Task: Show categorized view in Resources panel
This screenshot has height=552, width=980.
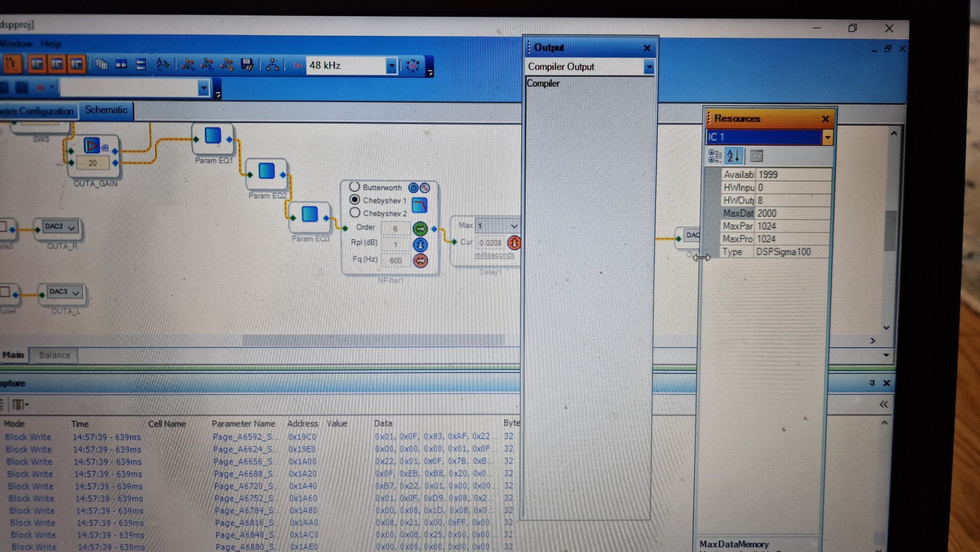Action: pos(714,156)
